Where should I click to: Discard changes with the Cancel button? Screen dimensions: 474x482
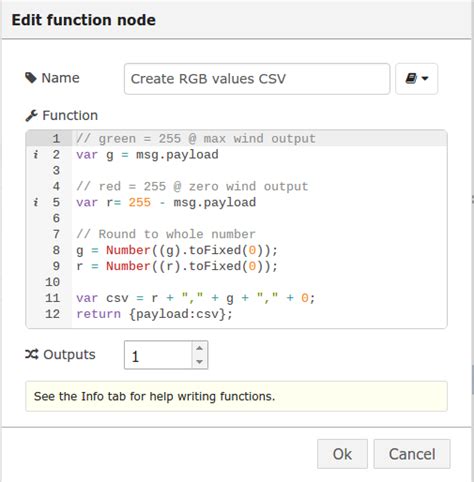coord(412,454)
